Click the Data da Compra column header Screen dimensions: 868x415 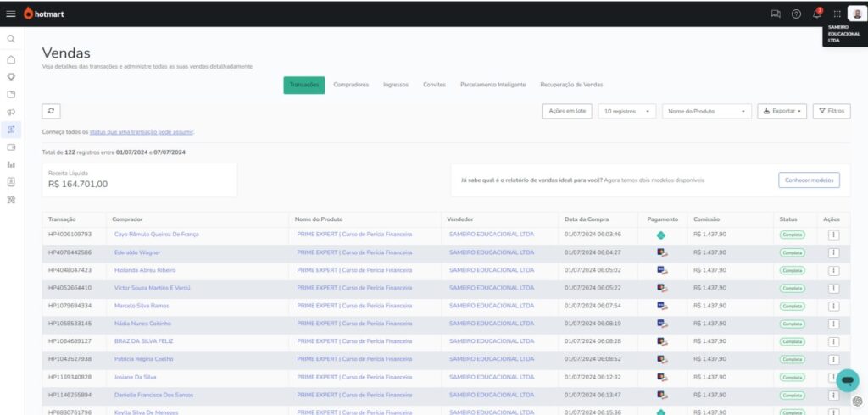pyautogui.click(x=587, y=219)
